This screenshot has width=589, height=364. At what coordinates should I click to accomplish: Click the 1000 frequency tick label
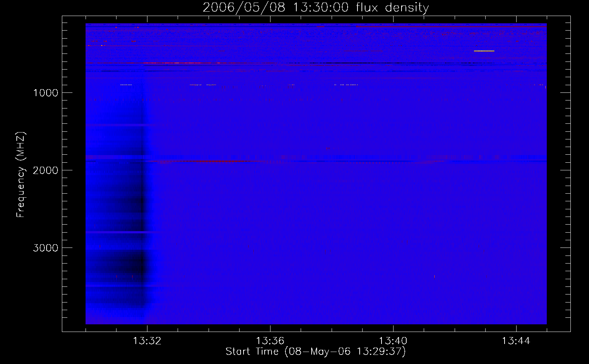coord(46,93)
